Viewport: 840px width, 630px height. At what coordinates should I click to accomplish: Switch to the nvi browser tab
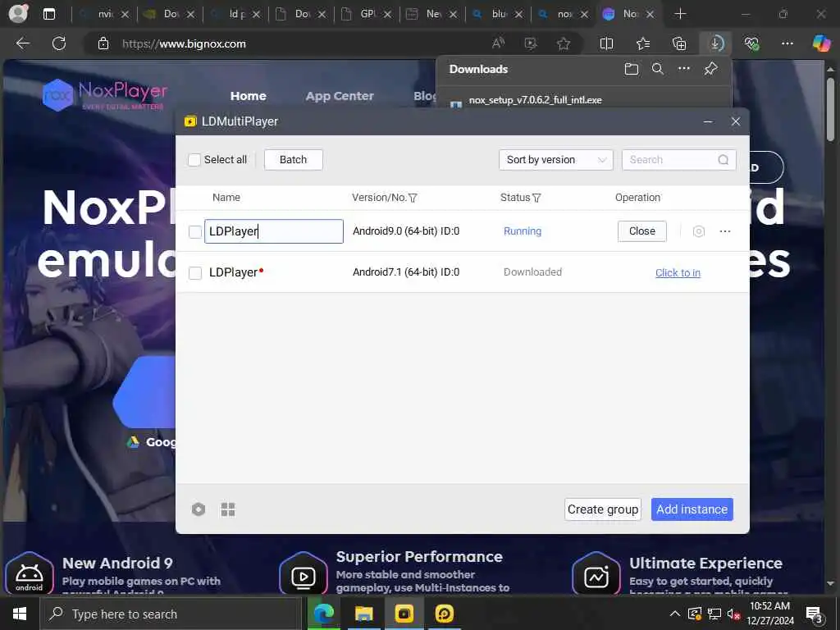103,14
